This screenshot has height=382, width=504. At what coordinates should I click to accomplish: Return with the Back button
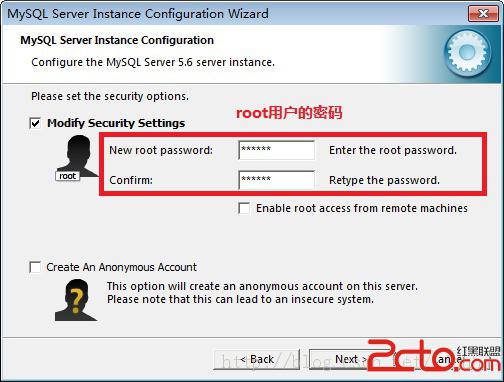pos(256,359)
